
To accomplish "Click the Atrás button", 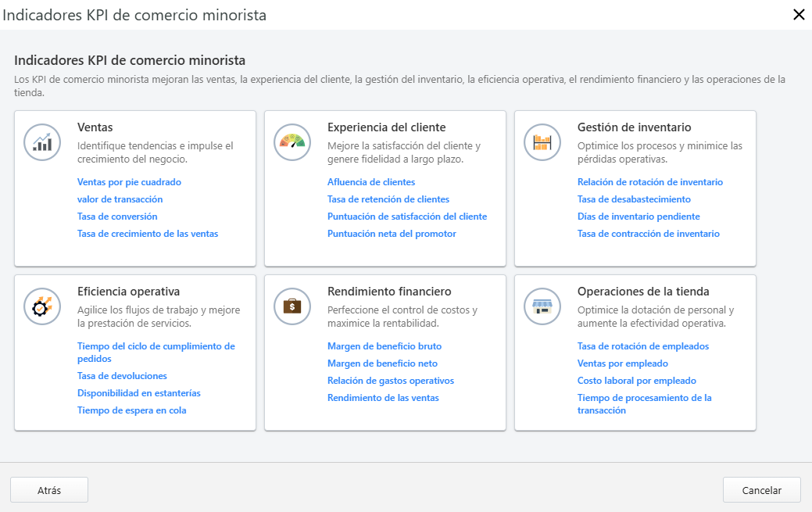I will (x=48, y=489).
